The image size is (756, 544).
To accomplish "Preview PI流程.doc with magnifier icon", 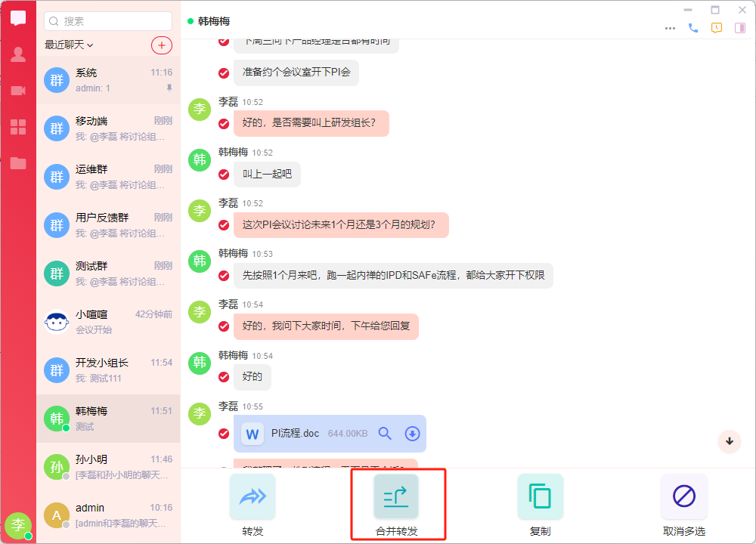I will point(385,434).
